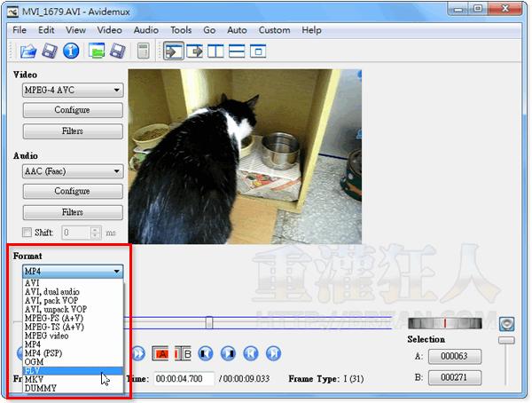Open the Video codec MPEG-4 AVC dropdown
The width and height of the screenshot is (532, 403).
pyautogui.click(x=73, y=90)
